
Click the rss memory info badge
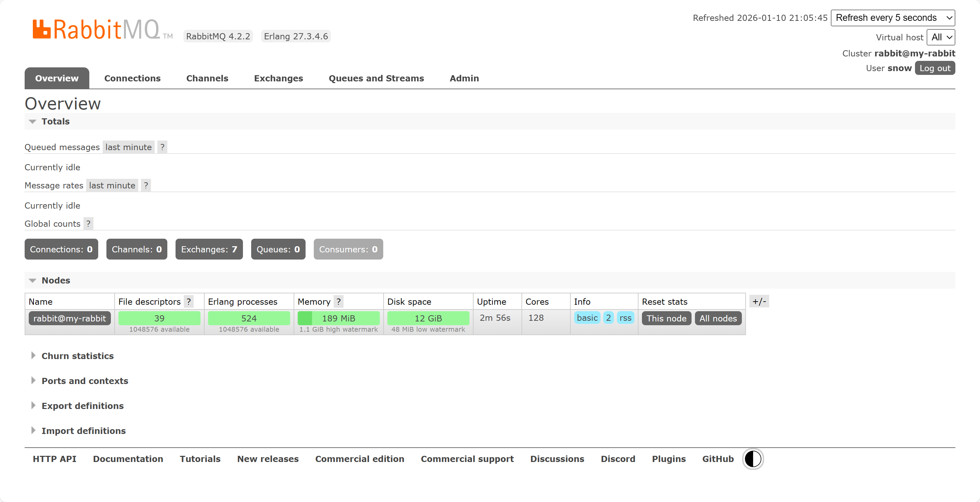tap(625, 318)
